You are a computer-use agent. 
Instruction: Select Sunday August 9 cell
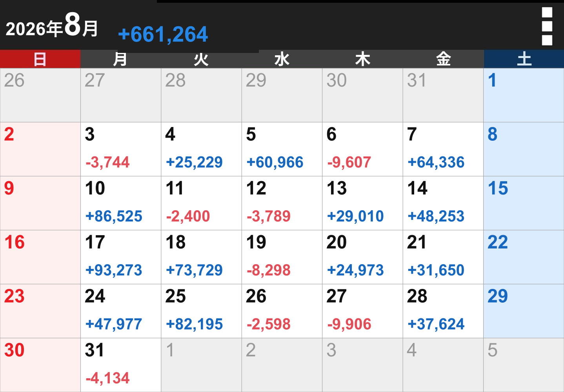tap(40, 203)
